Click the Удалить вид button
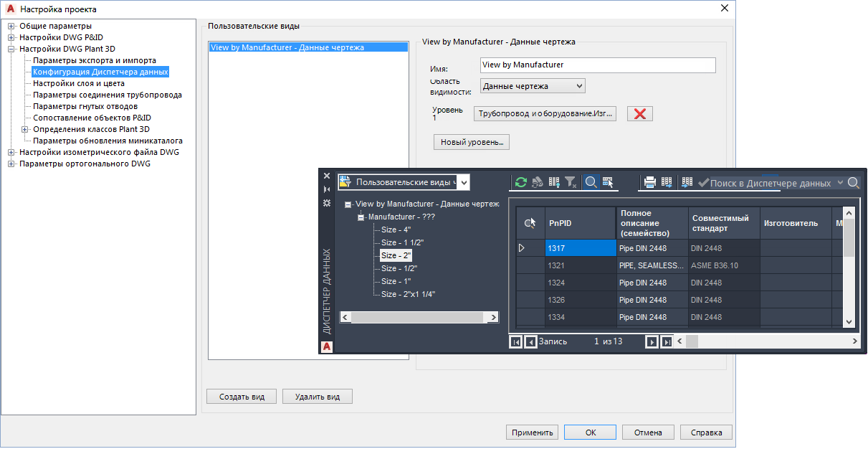 (318, 397)
